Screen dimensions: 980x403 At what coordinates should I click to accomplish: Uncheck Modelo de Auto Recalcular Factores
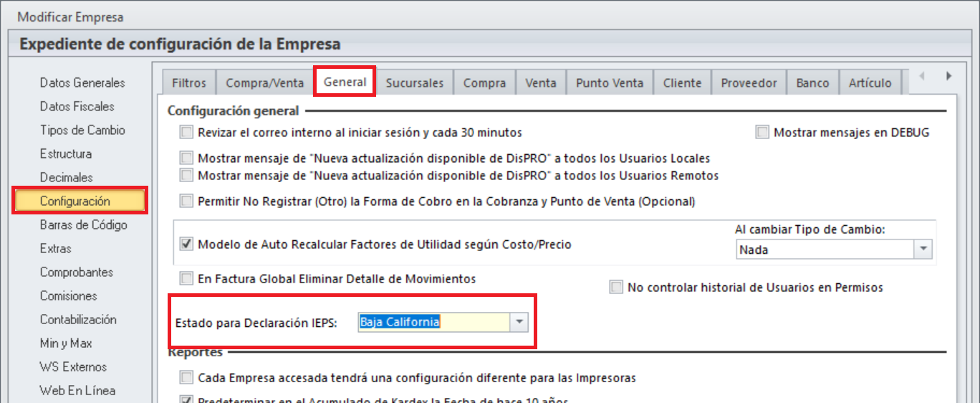click(x=187, y=245)
